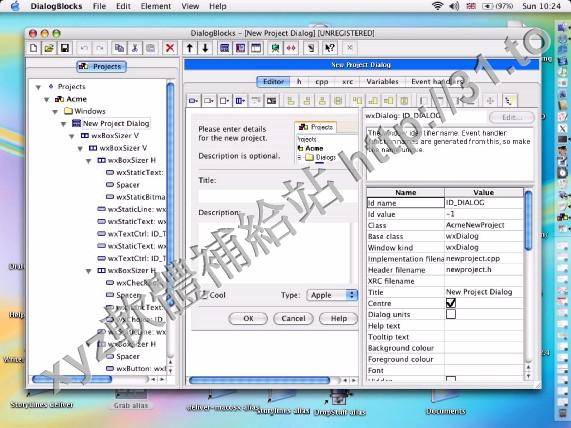Screen dimensions: 571x428
Task: Click the expand horizontally yellow icon
Action: [338, 101]
